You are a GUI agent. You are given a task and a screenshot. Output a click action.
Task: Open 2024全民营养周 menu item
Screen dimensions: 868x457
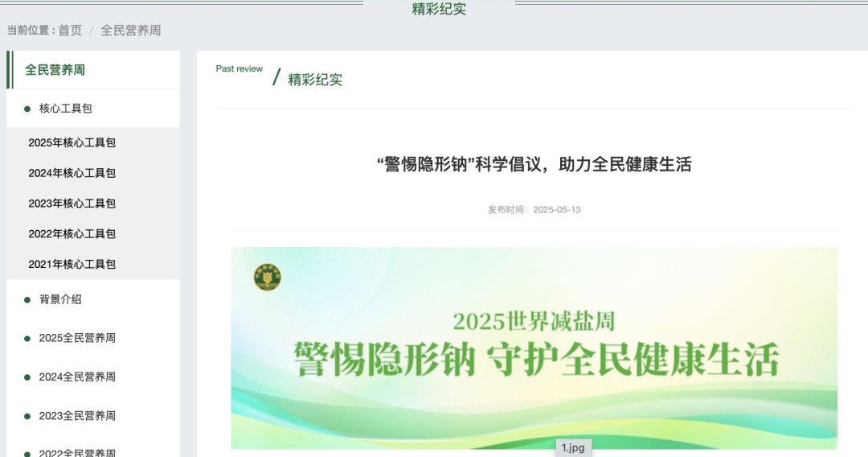tap(77, 377)
